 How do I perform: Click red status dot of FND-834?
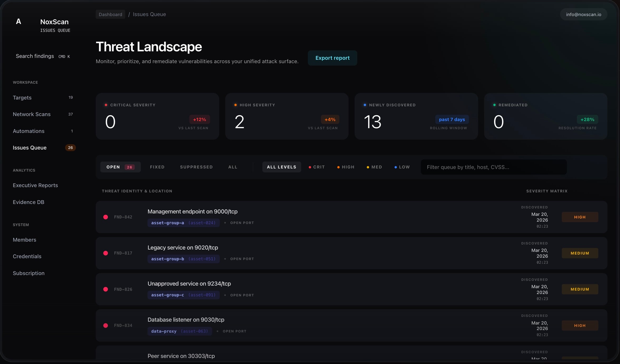tap(106, 326)
